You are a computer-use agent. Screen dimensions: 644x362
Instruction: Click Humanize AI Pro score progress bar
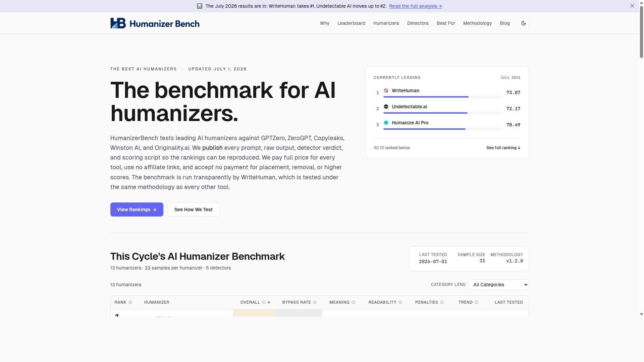point(441,129)
